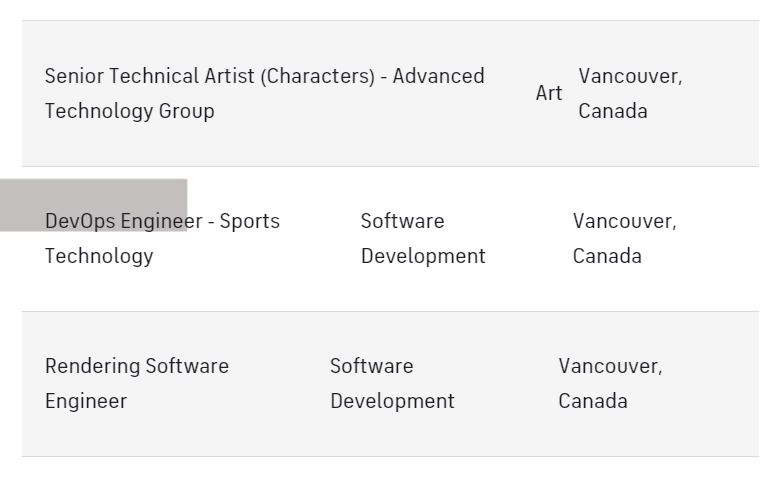Click the word "Advanced" in the first job title
780x484 pixels.
(x=438, y=76)
